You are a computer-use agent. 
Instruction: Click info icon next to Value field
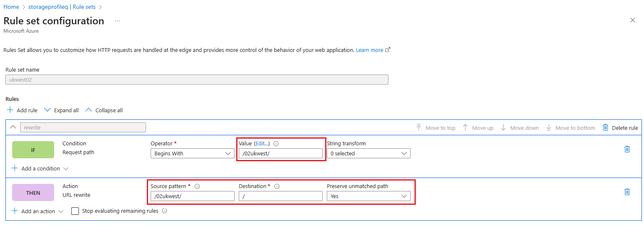coord(276,144)
